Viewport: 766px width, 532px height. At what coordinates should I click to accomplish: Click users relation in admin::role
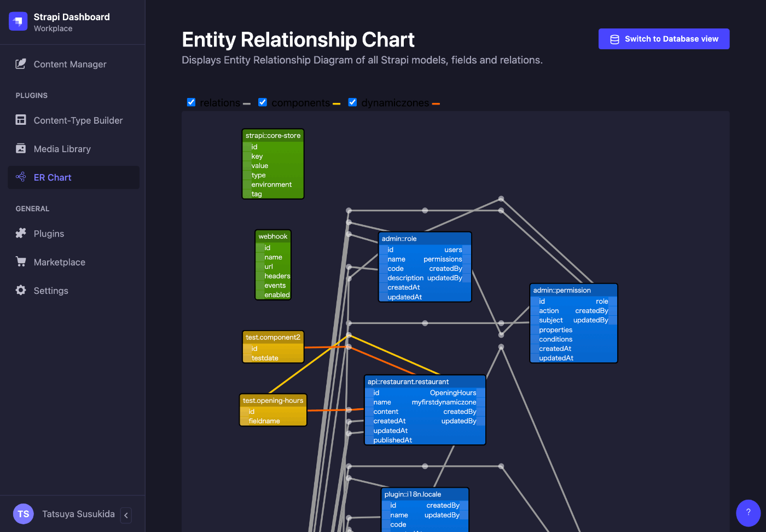(x=453, y=250)
